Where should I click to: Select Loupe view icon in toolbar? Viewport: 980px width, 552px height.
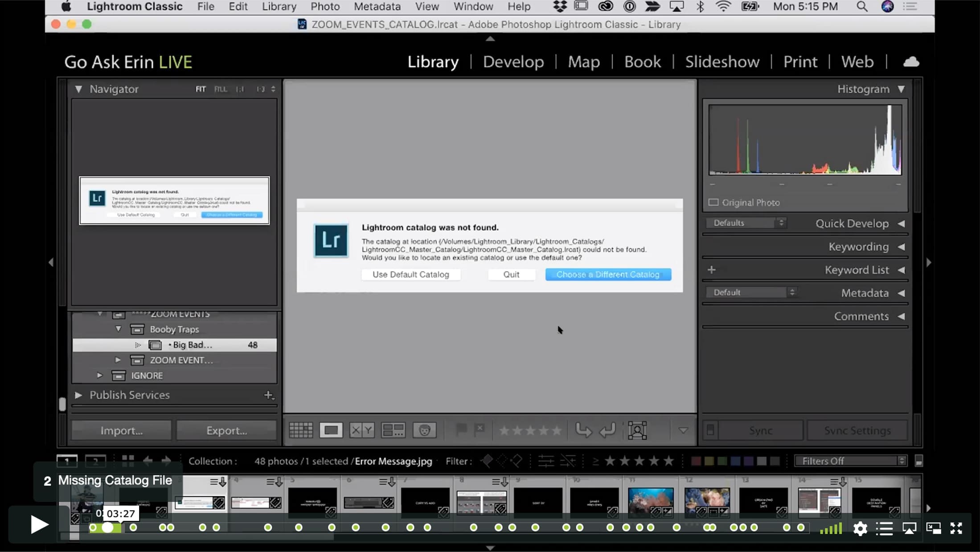click(331, 430)
